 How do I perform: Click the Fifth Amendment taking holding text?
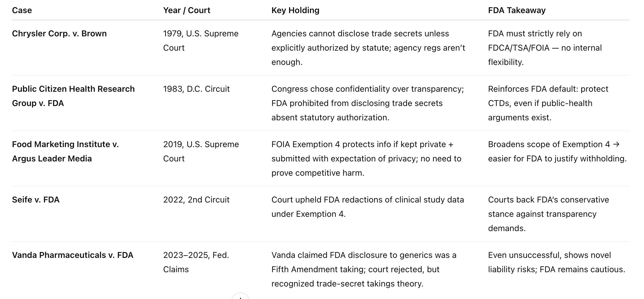tap(364, 269)
